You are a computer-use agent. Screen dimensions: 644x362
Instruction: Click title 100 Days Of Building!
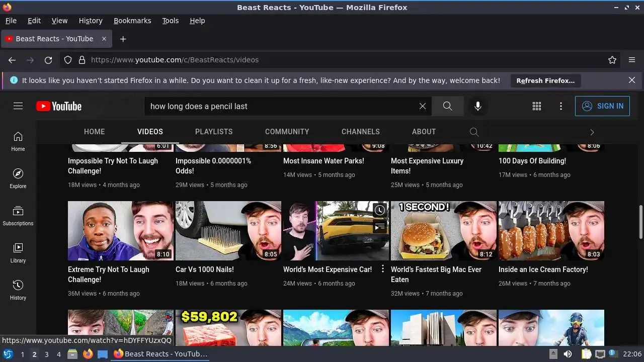coord(532,161)
